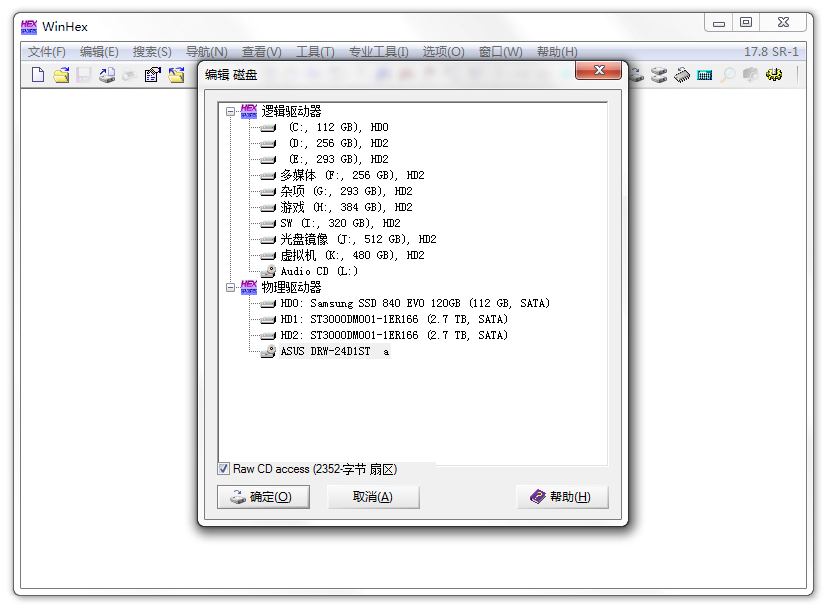Click the Open Folder toolbar icon
Viewport: 832px width, 615px height.
(176, 75)
